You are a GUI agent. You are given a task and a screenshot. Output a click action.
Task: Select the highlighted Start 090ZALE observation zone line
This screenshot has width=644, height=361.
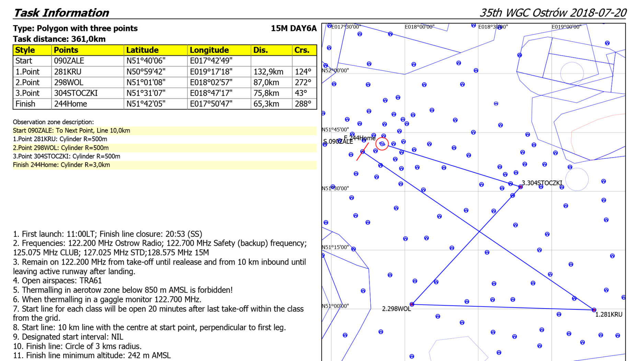pyautogui.click(x=71, y=131)
